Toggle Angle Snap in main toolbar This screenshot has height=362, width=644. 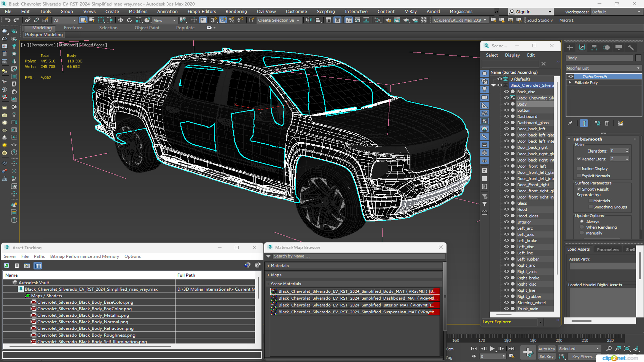pyautogui.click(x=223, y=20)
